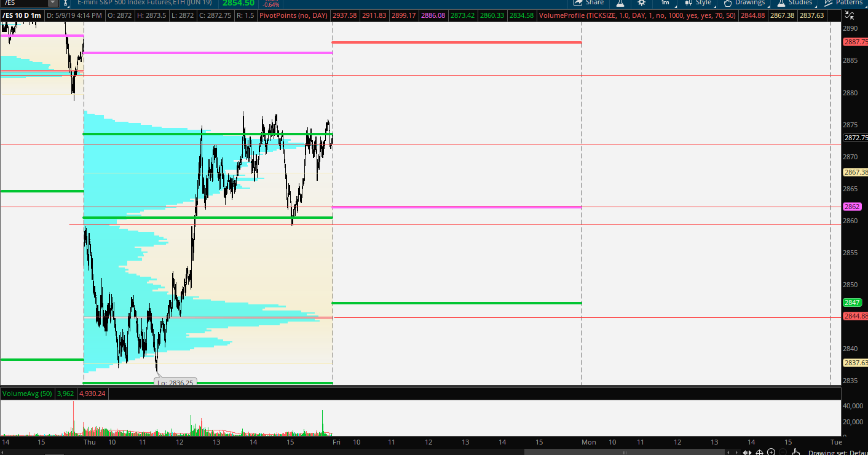
Task: Open the Patterns menu
Action: point(844,2)
